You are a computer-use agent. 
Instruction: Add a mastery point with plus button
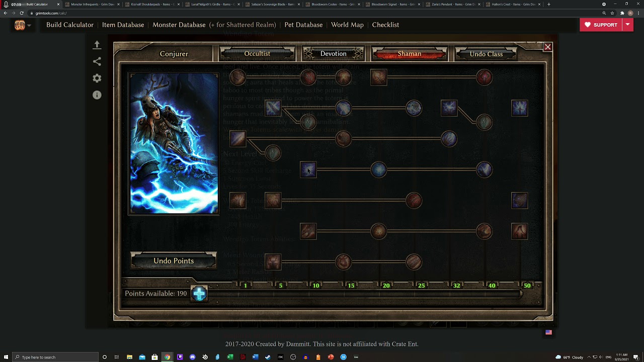pyautogui.click(x=199, y=294)
